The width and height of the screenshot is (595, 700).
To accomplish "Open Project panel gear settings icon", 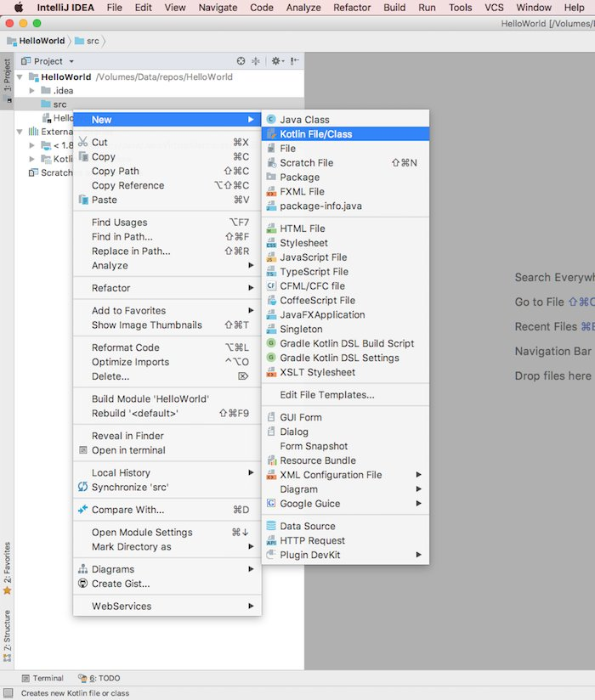I will tap(277, 60).
